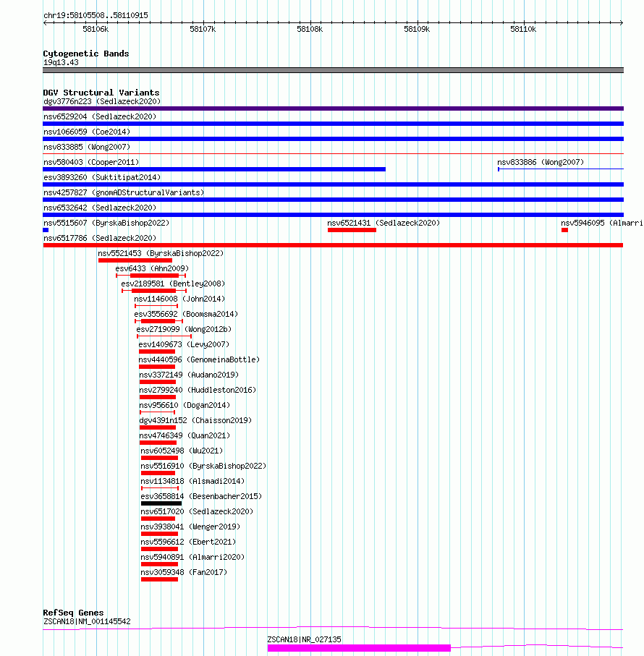Open the ZSCAN18|NR_027135 gene label

click(304, 639)
